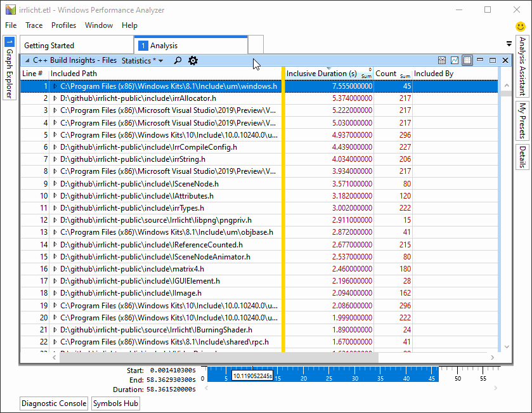
Task: Select the Graph Explorer numbered icon
Action: 9,41
